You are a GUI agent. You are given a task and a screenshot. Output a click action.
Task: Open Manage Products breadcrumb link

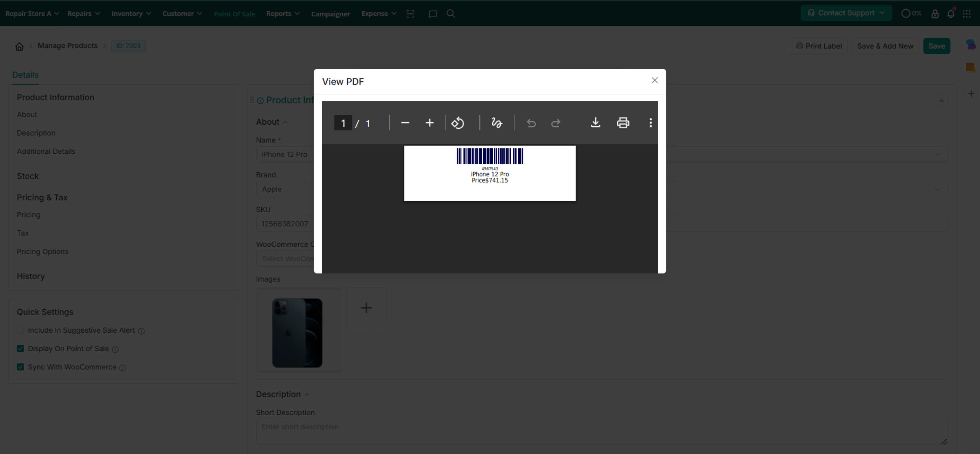click(x=68, y=46)
